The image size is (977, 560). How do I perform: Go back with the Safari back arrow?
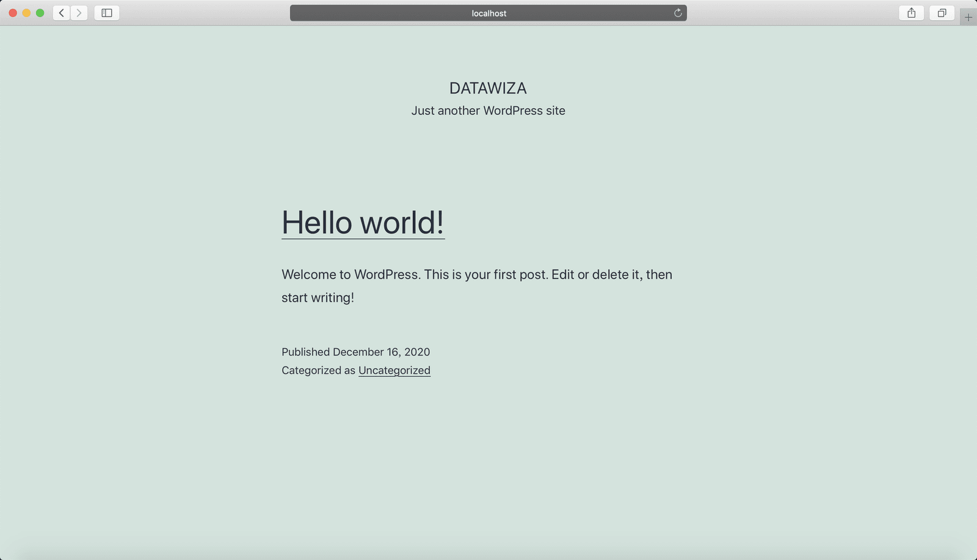(x=61, y=13)
